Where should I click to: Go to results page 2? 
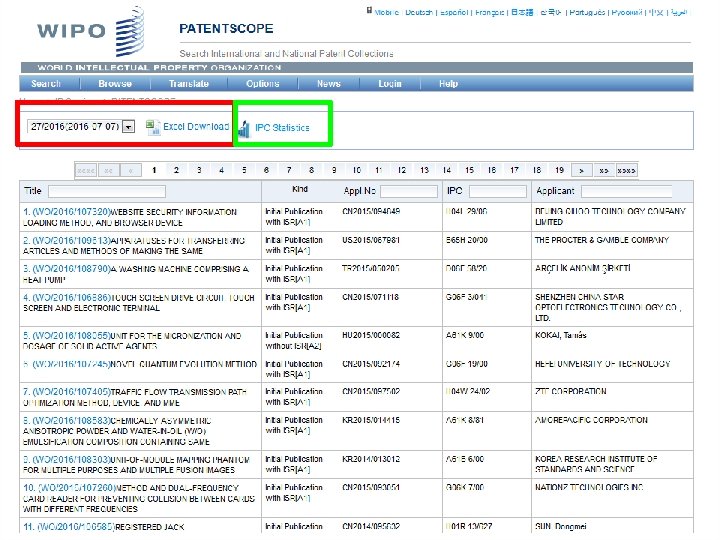(176, 170)
